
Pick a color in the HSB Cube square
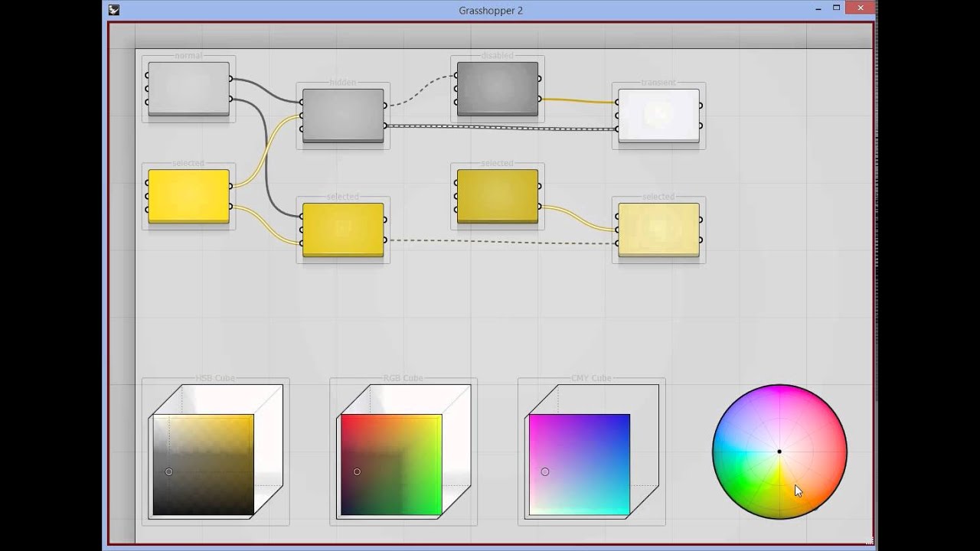[x=203, y=465]
